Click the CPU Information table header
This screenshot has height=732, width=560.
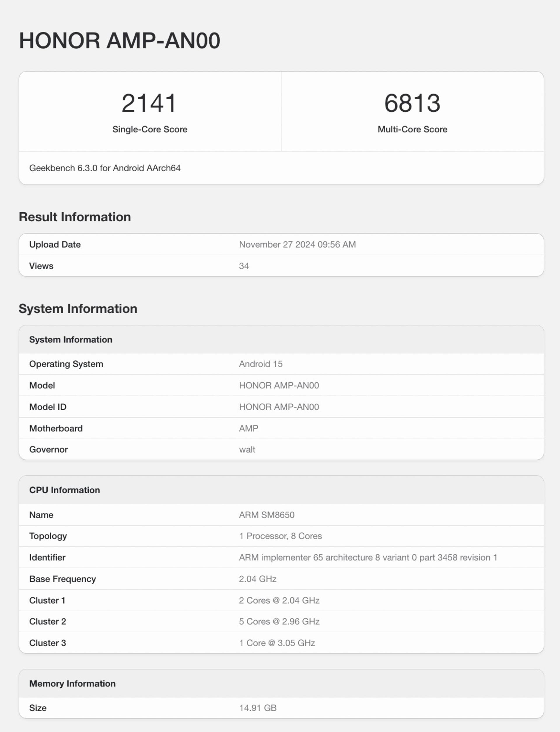[281, 490]
